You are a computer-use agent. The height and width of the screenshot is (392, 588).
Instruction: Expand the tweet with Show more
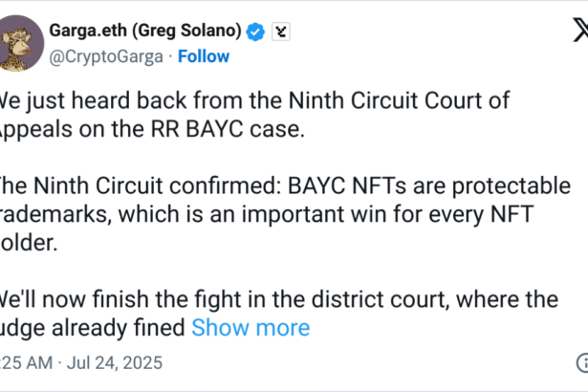click(250, 328)
